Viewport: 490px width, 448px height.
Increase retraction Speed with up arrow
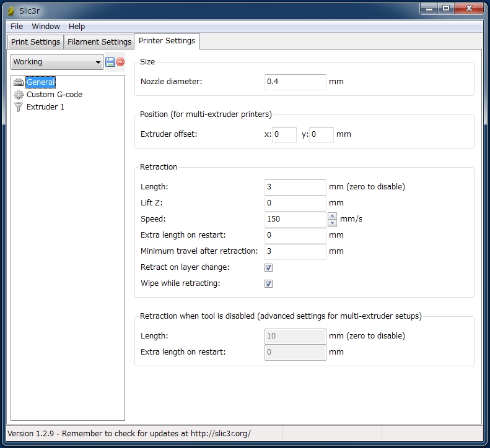332,216
